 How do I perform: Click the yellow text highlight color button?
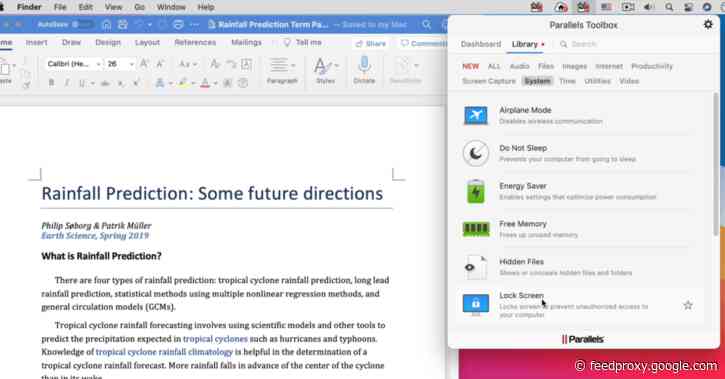coord(183,83)
